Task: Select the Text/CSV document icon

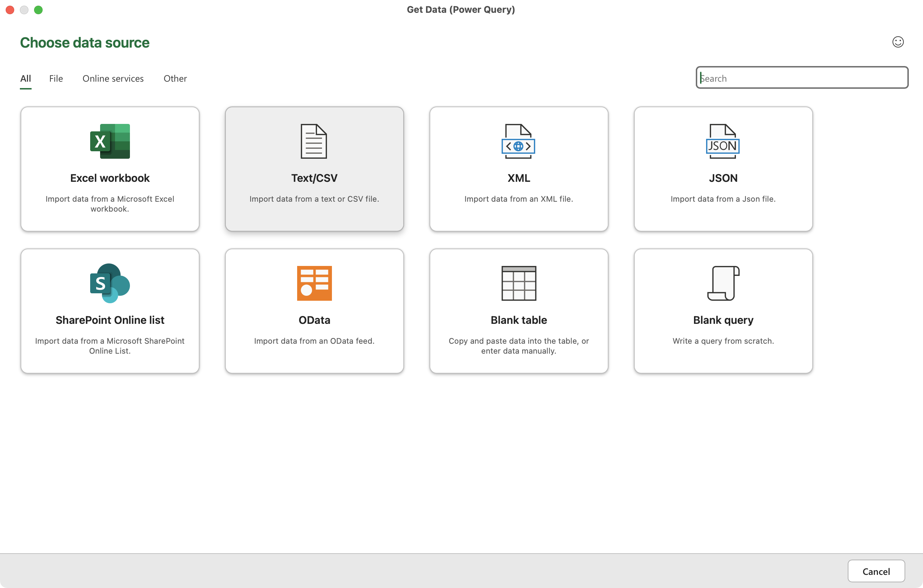Action: (314, 141)
